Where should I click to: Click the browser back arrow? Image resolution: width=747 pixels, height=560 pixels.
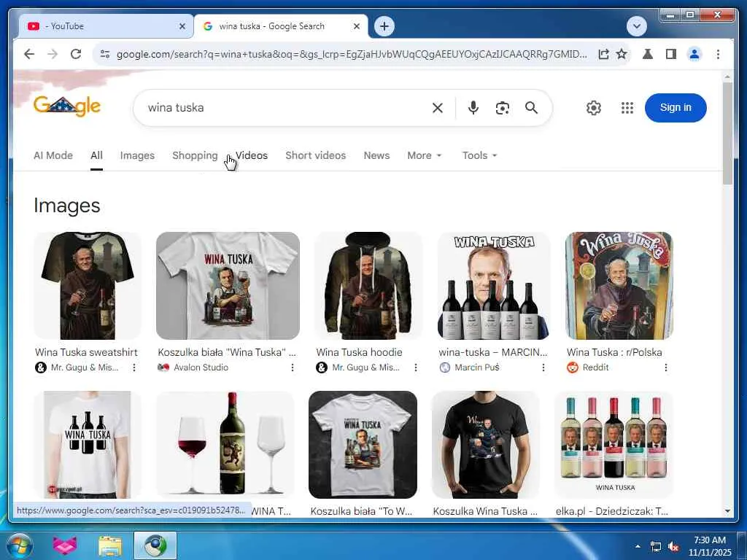[29, 54]
